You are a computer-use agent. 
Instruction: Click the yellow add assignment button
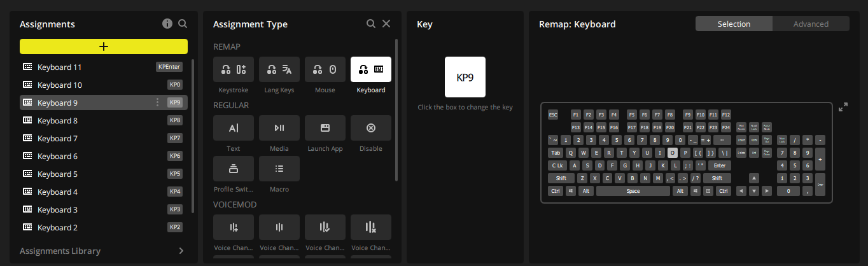[104, 46]
